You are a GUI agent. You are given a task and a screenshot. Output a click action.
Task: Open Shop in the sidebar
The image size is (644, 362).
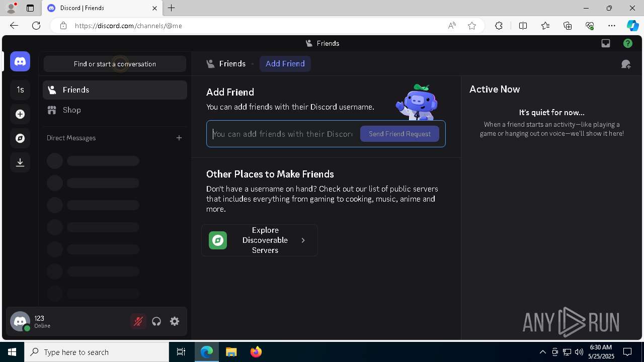pos(115,110)
